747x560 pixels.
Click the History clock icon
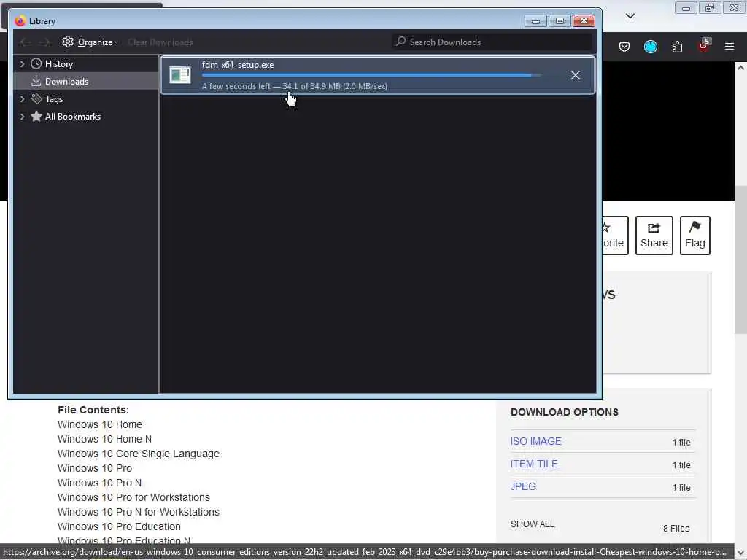coord(36,63)
